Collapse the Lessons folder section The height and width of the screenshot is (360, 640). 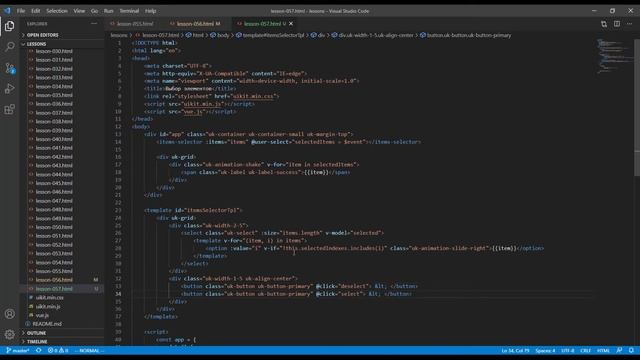pyautogui.click(x=37, y=44)
